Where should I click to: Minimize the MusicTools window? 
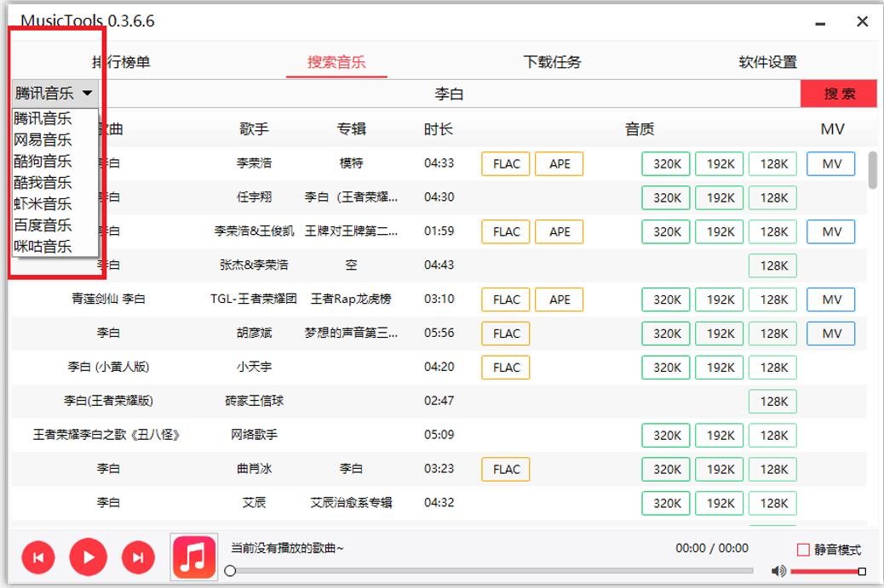820,23
